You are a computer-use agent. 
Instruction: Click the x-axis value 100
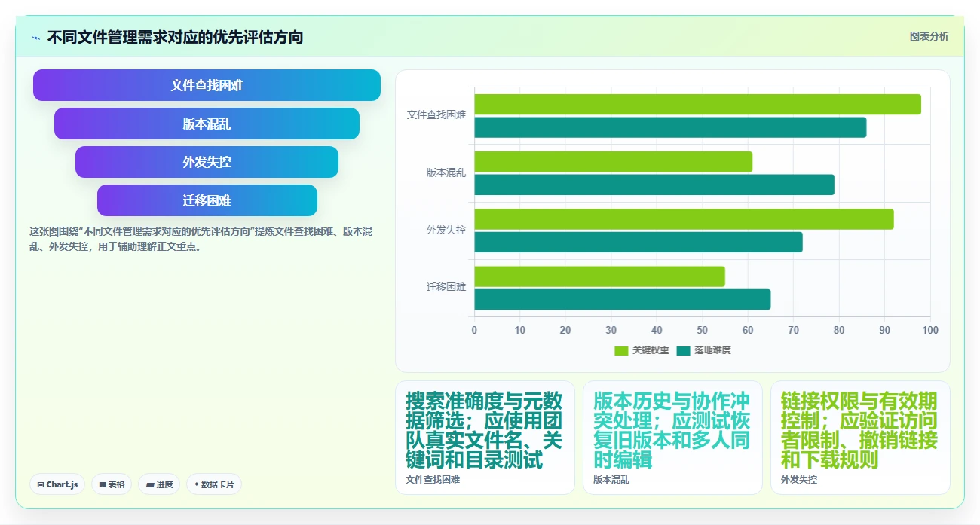point(930,330)
